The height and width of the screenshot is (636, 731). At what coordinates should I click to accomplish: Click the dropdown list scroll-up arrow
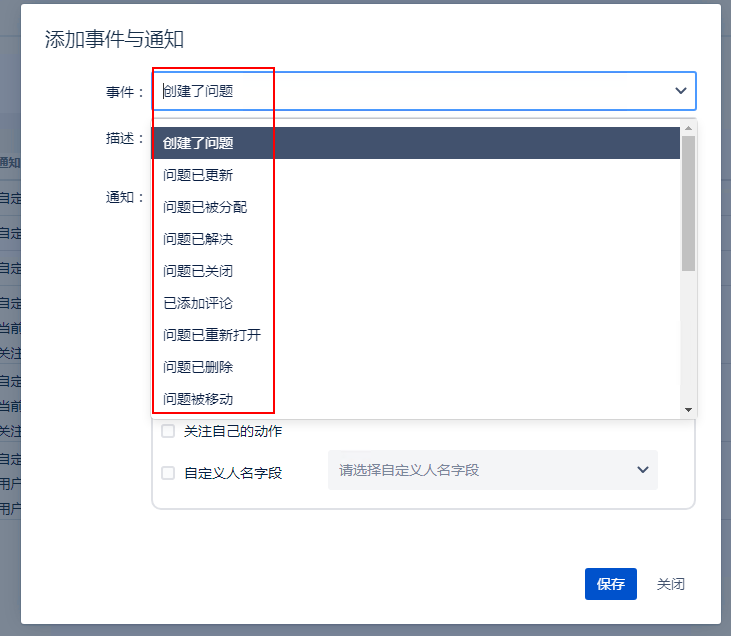688,127
